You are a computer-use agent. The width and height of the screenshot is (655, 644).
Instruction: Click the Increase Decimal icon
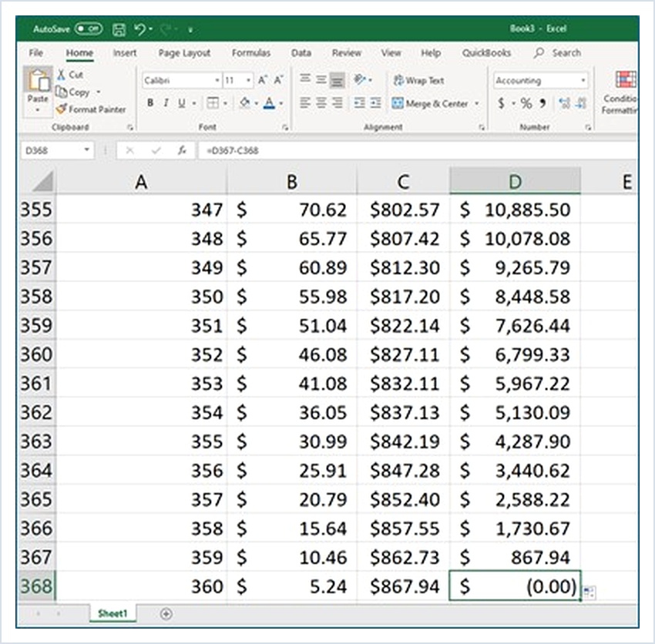(564, 103)
